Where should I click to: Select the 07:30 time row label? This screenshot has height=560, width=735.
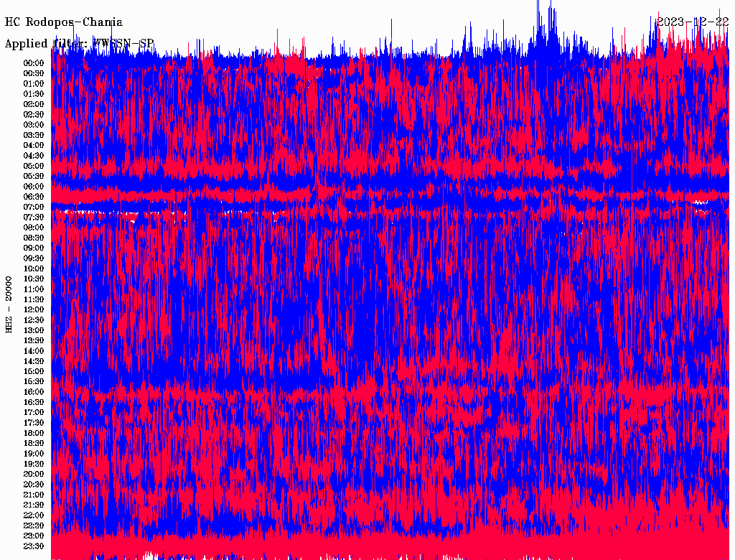(x=34, y=217)
